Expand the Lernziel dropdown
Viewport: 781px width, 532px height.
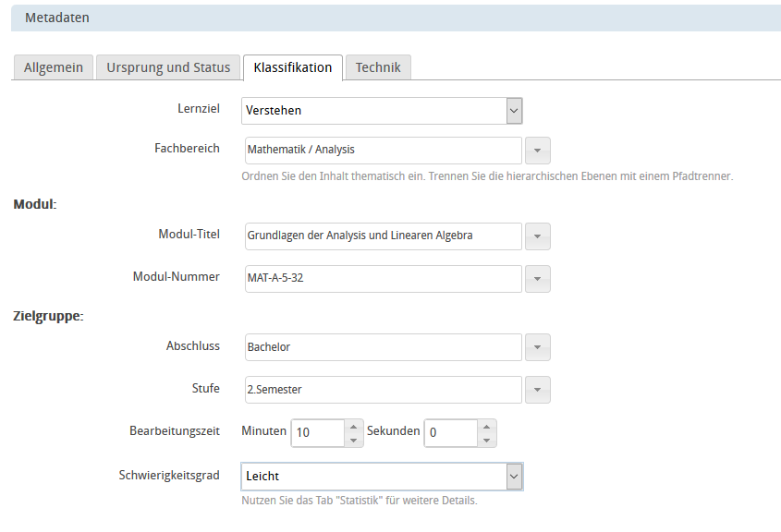click(x=514, y=111)
